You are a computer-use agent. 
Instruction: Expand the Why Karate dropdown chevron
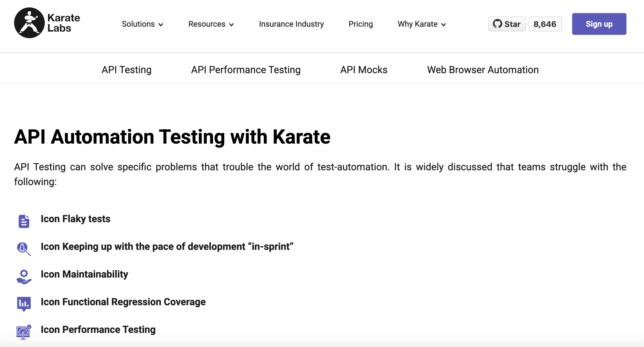tap(443, 24)
